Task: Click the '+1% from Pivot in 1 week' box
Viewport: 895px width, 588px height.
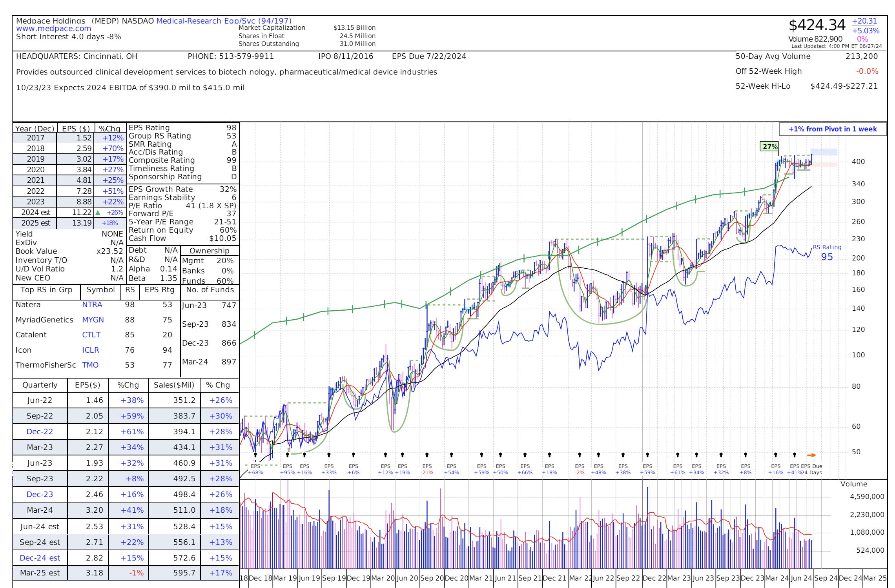Action: click(833, 129)
